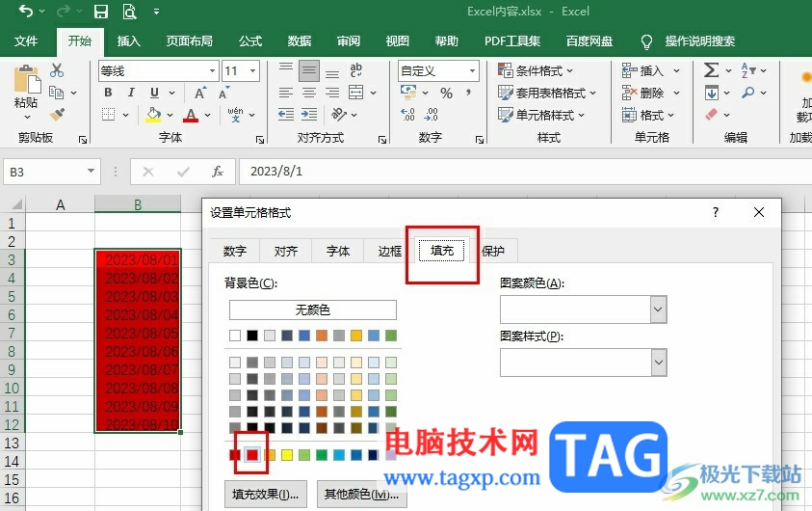812x511 pixels.
Task: Click the 填充效果 fill effects button
Action: point(265,495)
